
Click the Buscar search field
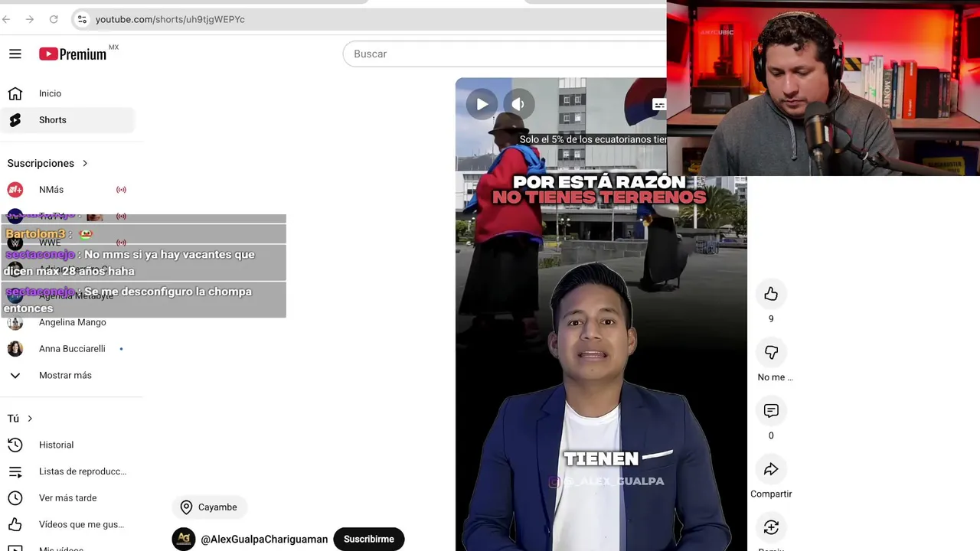click(505, 54)
